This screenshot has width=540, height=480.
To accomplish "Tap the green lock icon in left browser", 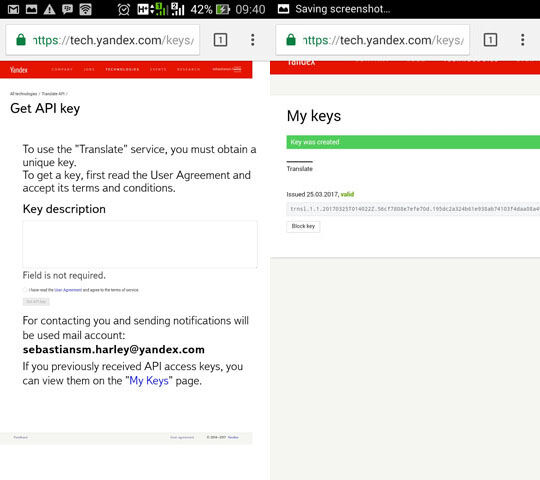I will [21, 40].
